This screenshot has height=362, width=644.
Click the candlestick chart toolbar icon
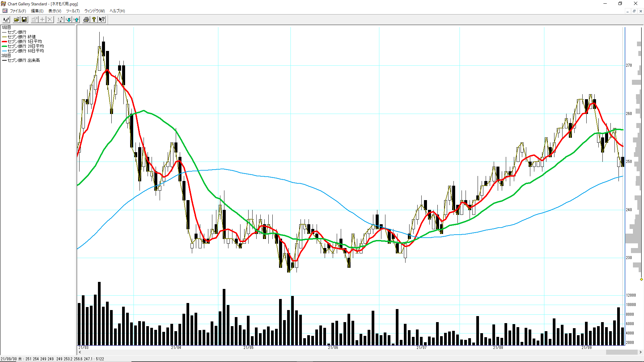pos(6,19)
